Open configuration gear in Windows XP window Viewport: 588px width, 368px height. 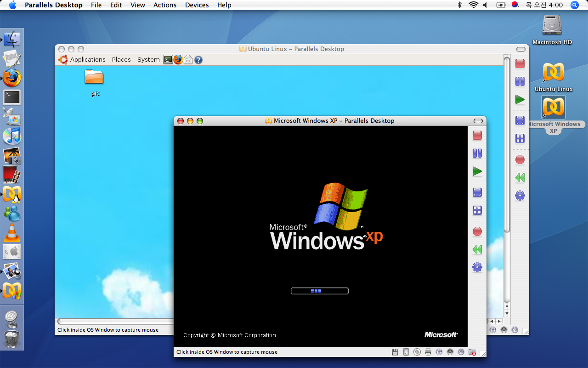click(x=477, y=267)
